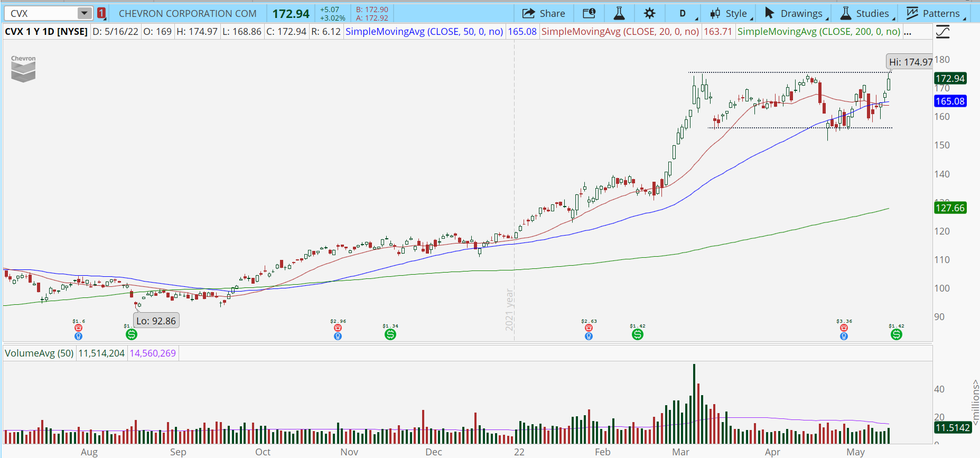Open the CVX symbol dropdown arrow

coord(85,13)
